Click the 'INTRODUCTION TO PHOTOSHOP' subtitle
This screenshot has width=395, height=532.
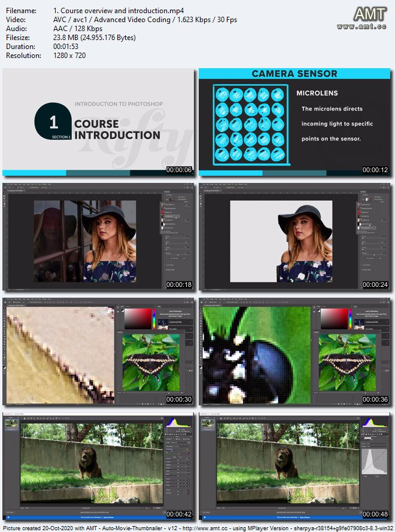(x=118, y=104)
